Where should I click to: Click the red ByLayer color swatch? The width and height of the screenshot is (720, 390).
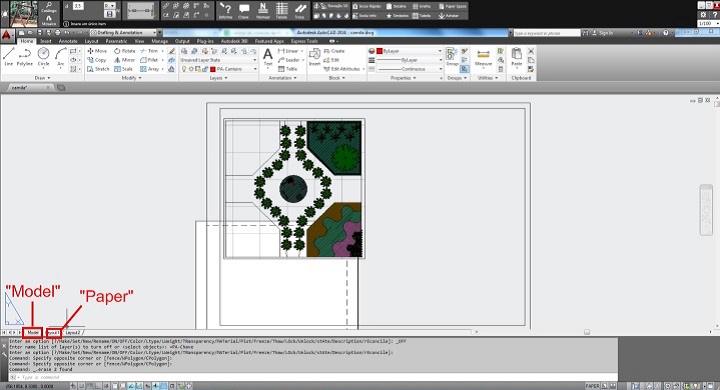click(x=380, y=51)
